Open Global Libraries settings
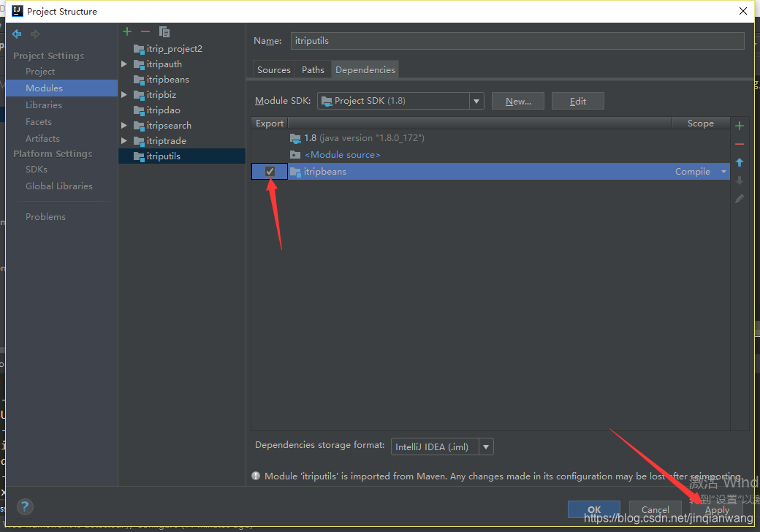The image size is (760, 532). pos(59,186)
